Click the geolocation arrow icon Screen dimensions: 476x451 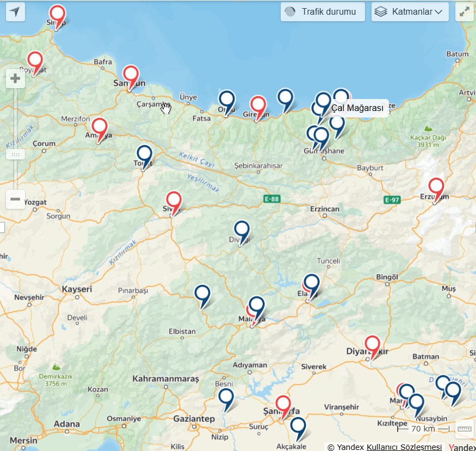pyautogui.click(x=15, y=12)
